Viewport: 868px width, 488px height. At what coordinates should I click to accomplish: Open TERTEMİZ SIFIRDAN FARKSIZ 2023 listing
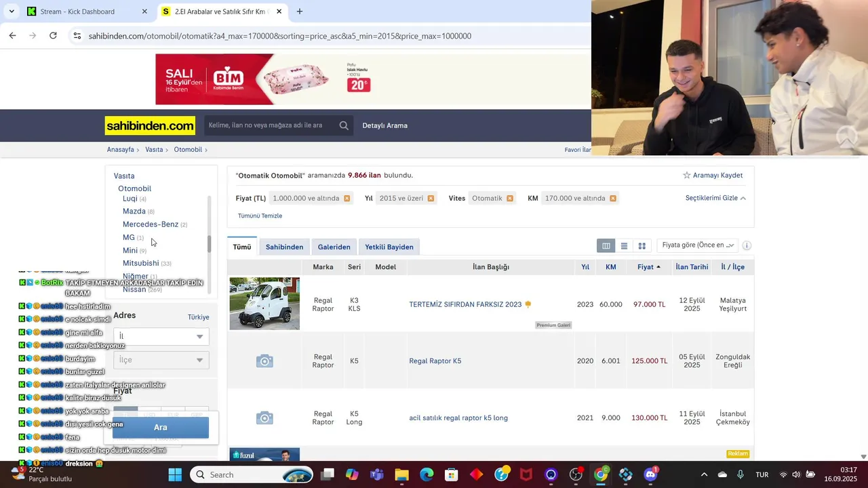(465, 304)
